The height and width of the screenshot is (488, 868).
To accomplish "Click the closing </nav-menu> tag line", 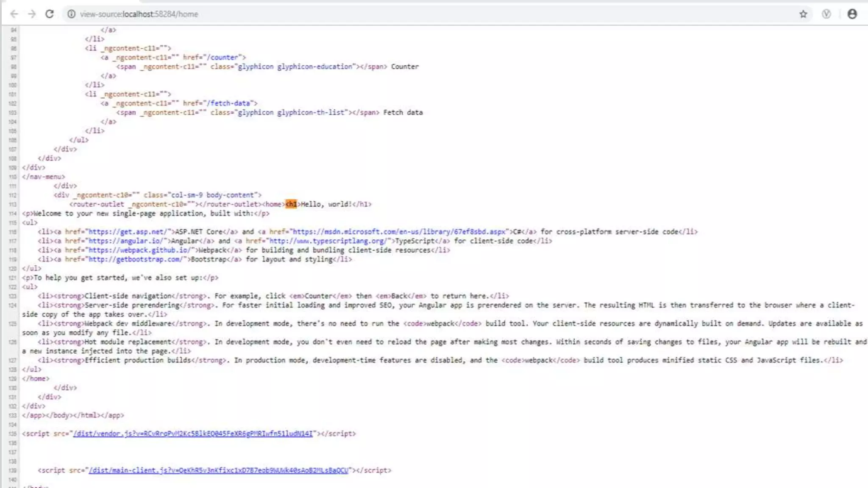I will [44, 177].
